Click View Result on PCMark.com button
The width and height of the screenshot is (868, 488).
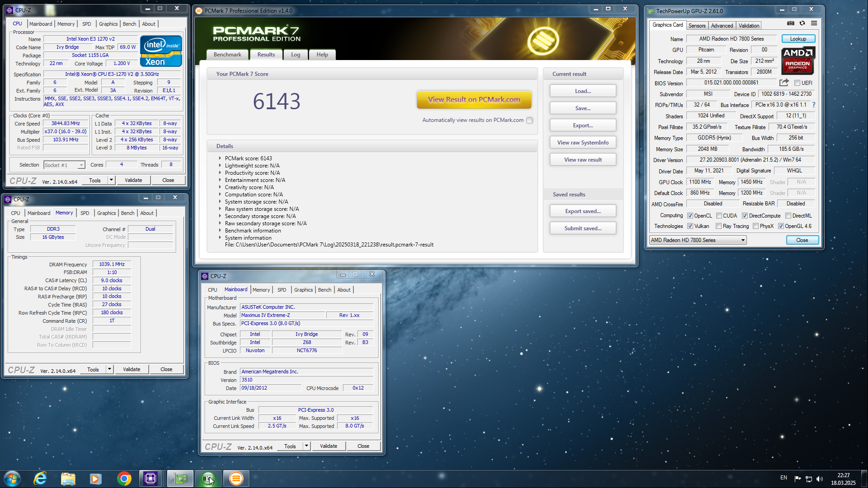[474, 100]
